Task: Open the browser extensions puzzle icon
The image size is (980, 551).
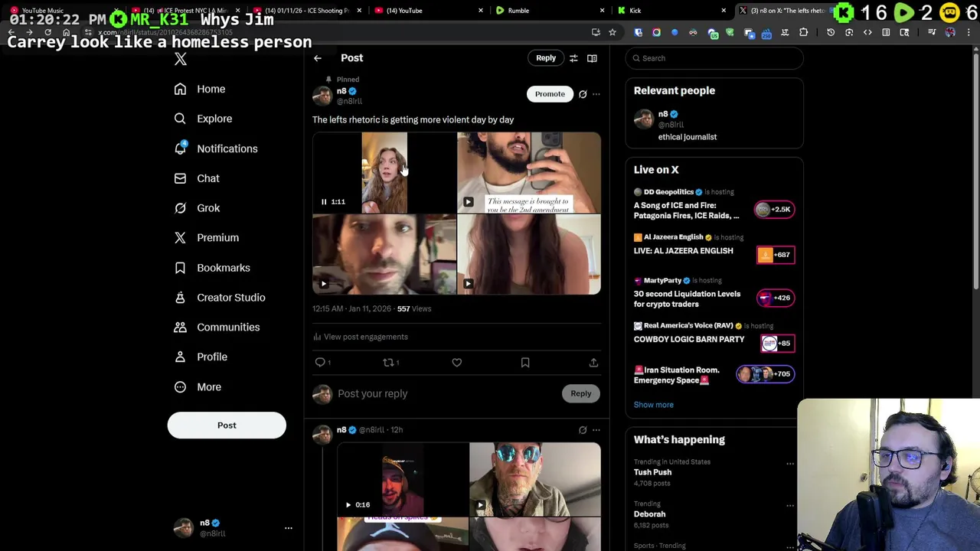Action: click(803, 32)
